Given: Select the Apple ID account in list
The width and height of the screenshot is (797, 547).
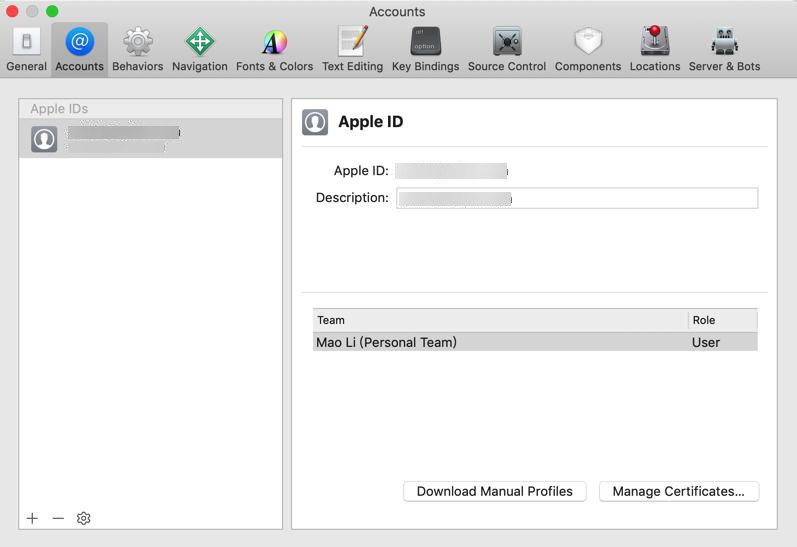Looking at the screenshot, I should [150, 138].
